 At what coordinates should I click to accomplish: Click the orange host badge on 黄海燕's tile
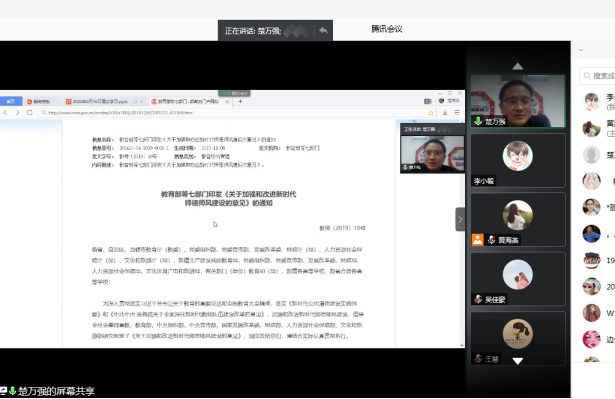coord(477,240)
